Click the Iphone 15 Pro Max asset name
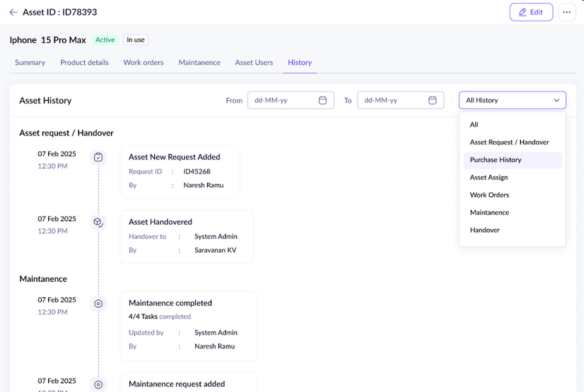 [48, 40]
